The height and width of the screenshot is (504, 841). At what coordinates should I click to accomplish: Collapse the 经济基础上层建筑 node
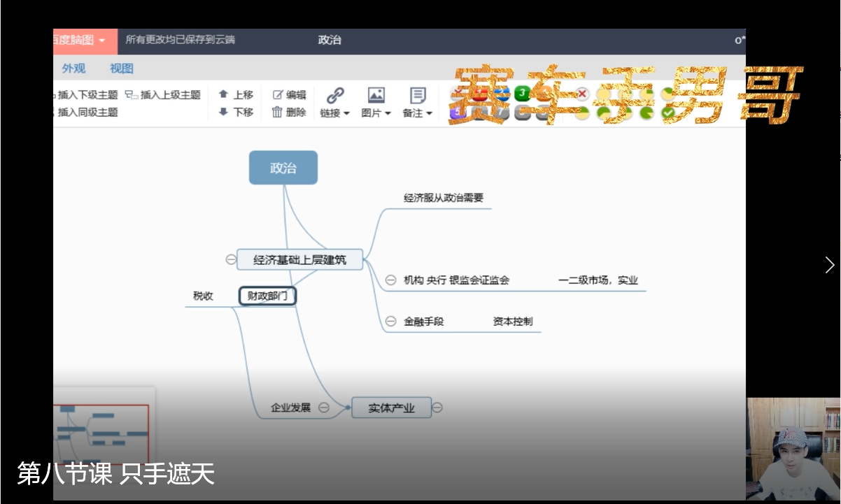click(x=231, y=260)
